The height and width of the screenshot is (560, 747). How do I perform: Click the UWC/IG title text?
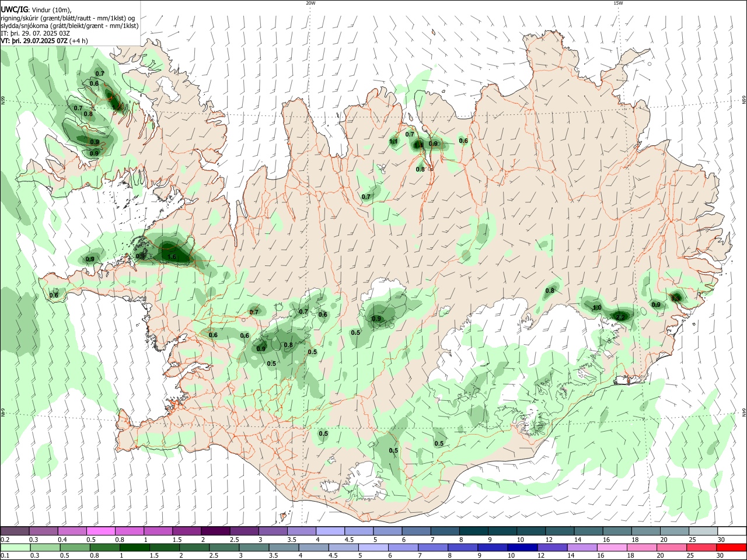[14, 10]
